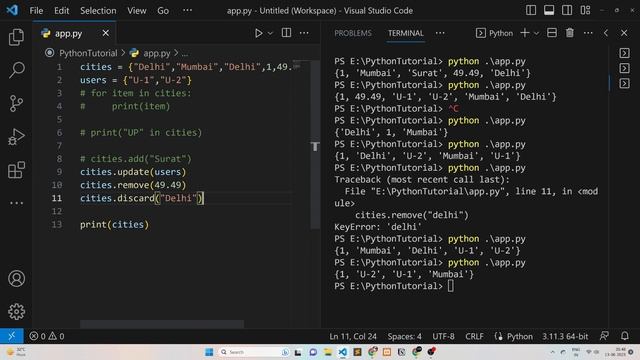
Task: Open editor More Actions ellipsis
Action: [304, 33]
